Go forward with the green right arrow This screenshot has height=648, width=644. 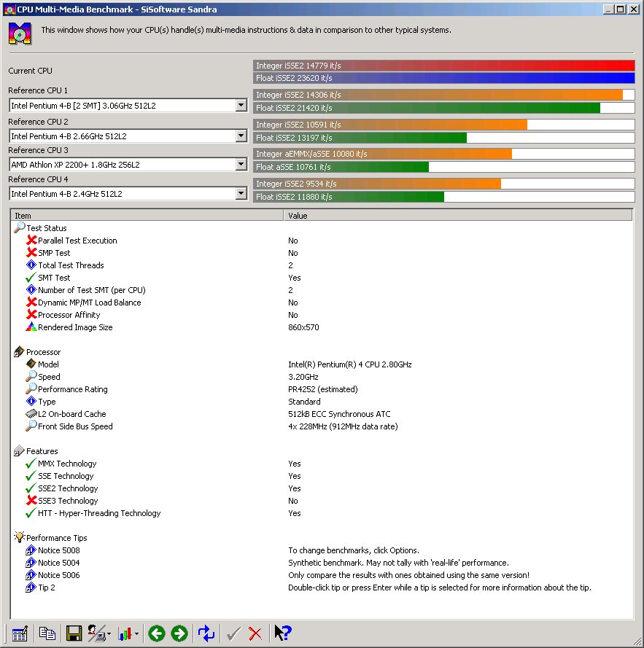[179, 633]
